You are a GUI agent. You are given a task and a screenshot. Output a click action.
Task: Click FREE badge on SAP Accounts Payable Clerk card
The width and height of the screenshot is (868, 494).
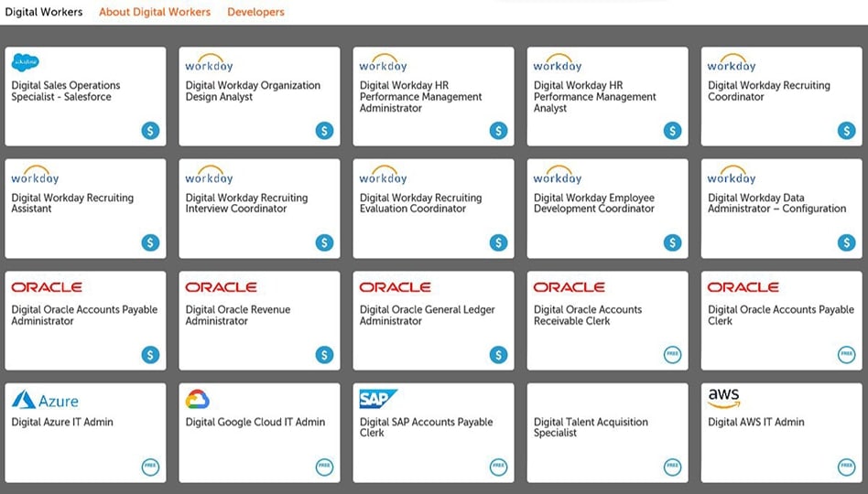(499, 467)
